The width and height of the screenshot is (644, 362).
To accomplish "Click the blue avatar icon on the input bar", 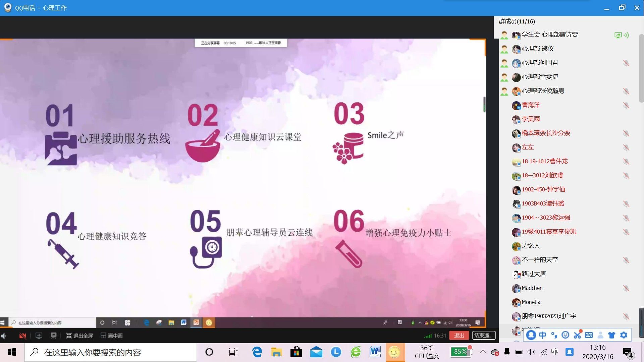I will click(531, 335).
